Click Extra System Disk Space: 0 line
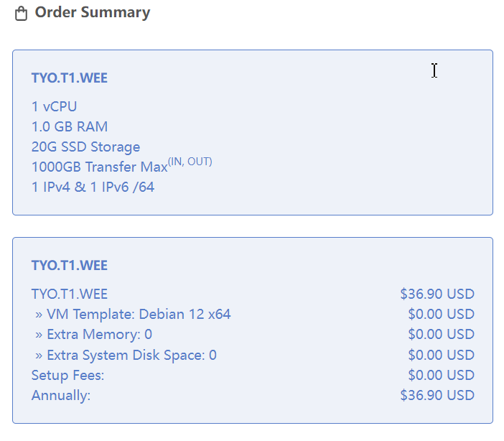 click(126, 355)
